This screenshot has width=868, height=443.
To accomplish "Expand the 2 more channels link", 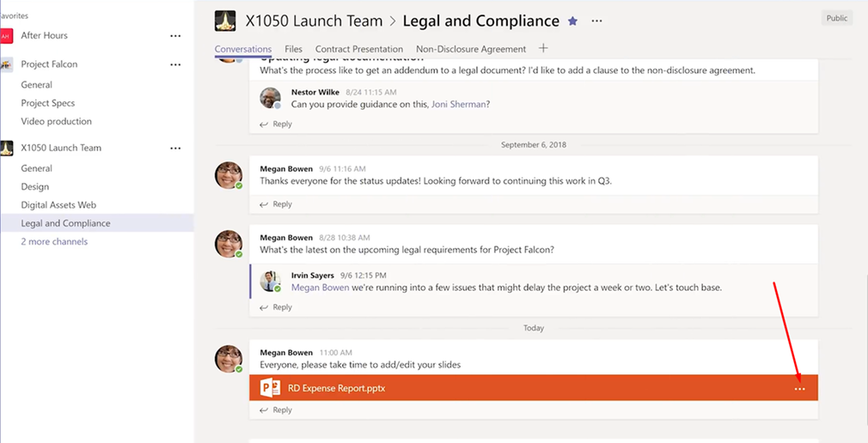I will point(54,242).
